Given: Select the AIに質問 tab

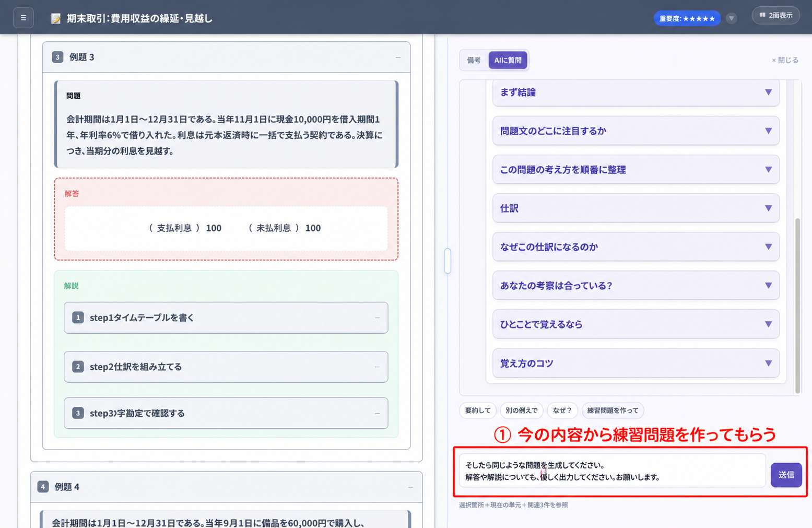Looking at the screenshot, I should [508, 60].
